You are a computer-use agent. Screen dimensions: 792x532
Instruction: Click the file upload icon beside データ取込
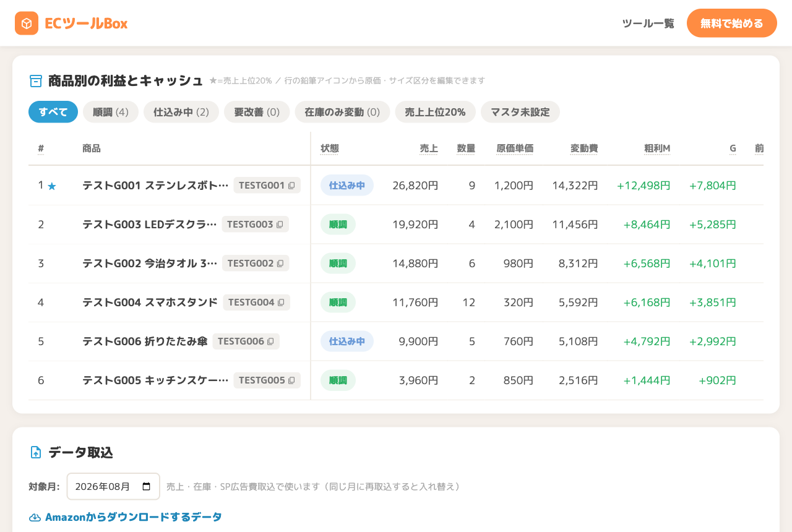click(x=36, y=452)
